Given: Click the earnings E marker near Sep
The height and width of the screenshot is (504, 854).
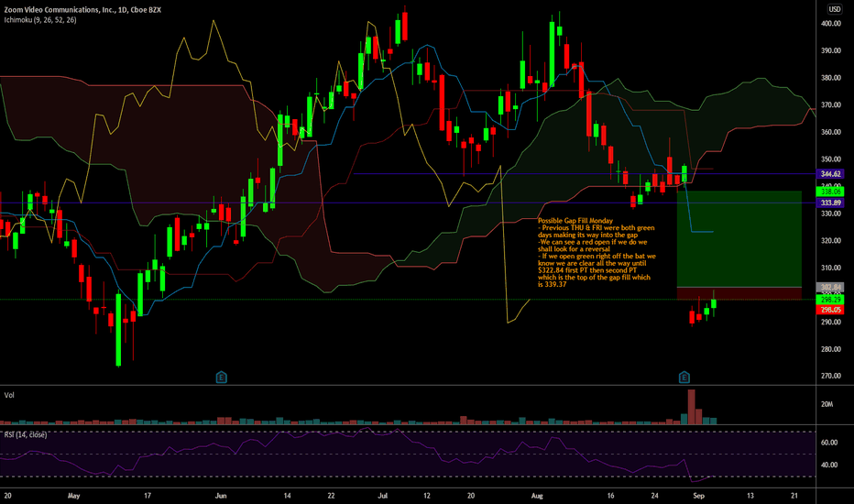Looking at the screenshot, I should tap(684, 377).
